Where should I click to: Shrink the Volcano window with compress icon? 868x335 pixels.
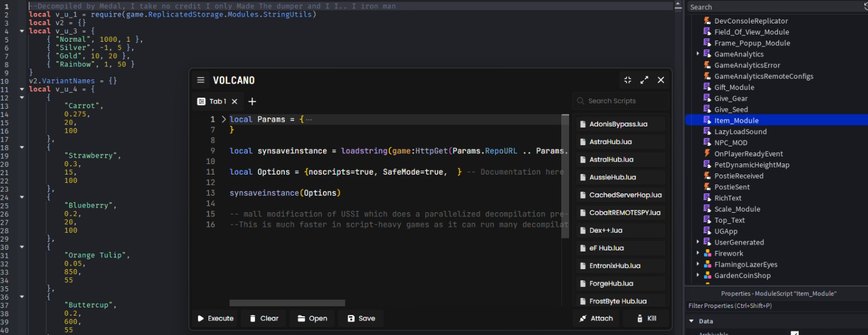[x=627, y=80]
